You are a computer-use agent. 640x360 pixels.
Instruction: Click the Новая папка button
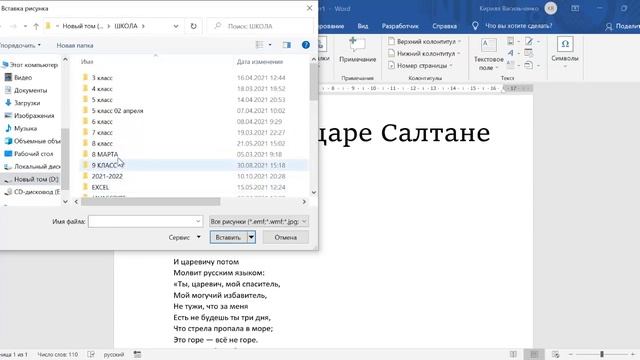point(75,45)
